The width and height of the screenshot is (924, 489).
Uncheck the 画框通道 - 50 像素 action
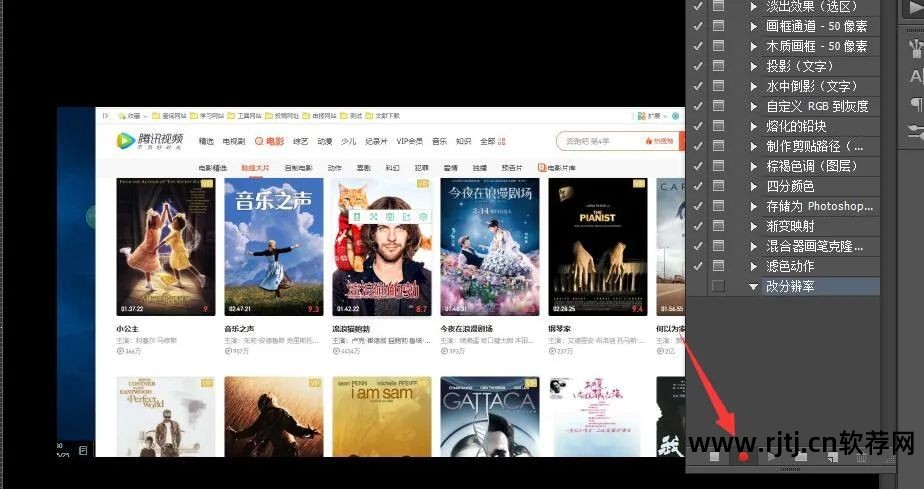coord(698,26)
